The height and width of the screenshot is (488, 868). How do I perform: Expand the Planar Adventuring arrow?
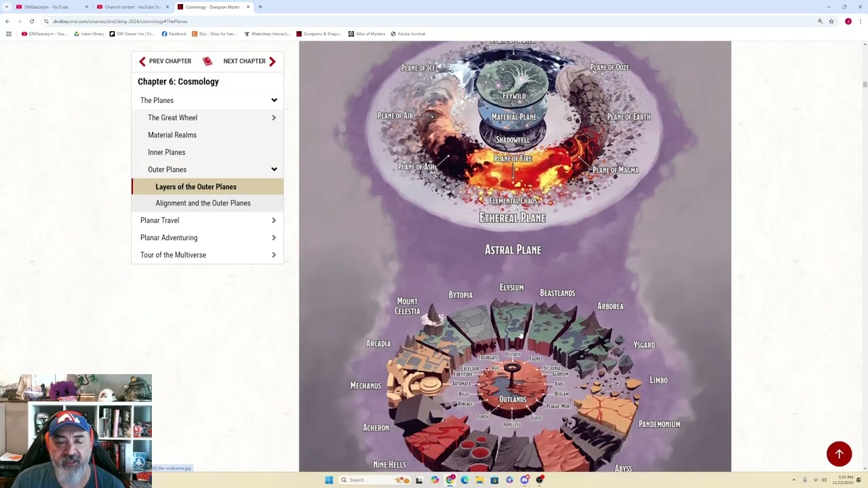274,238
